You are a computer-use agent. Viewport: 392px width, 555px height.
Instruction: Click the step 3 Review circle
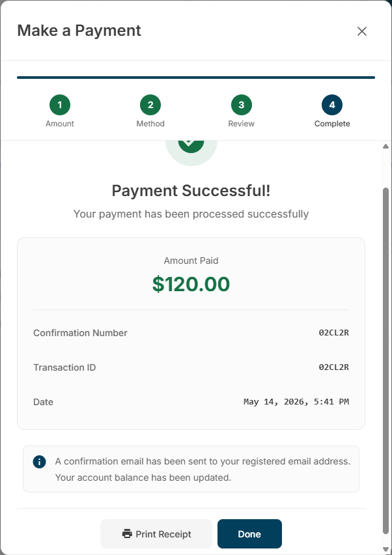[242, 105]
